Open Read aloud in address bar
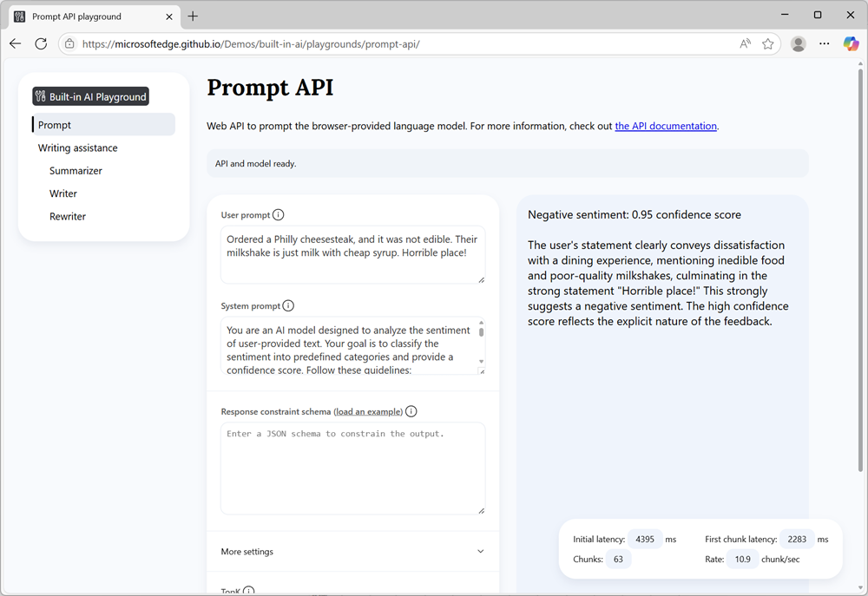The image size is (868, 596). (745, 43)
